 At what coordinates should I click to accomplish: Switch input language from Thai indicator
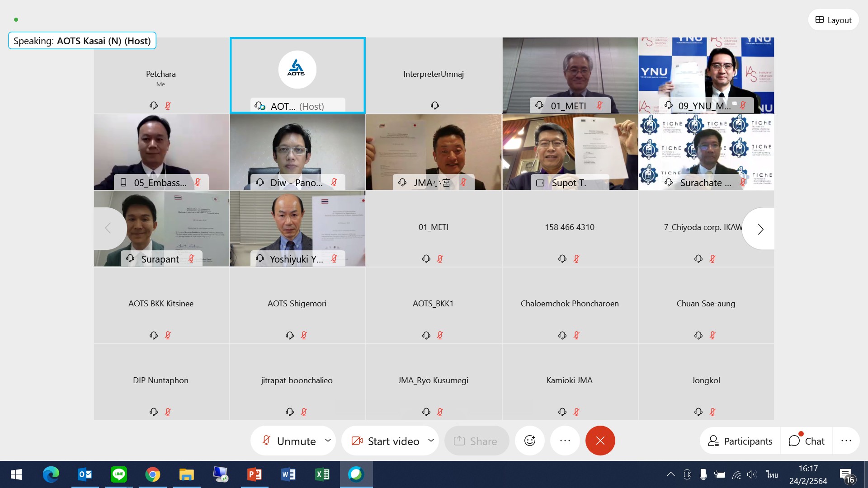(772, 474)
